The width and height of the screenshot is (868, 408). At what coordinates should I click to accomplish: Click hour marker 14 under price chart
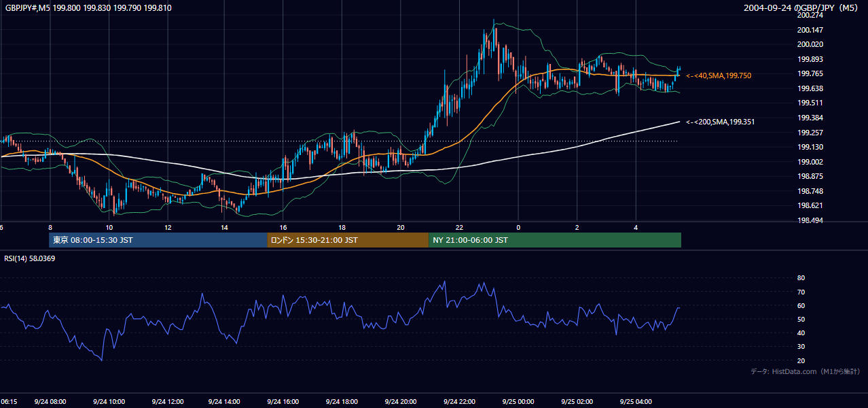click(225, 227)
